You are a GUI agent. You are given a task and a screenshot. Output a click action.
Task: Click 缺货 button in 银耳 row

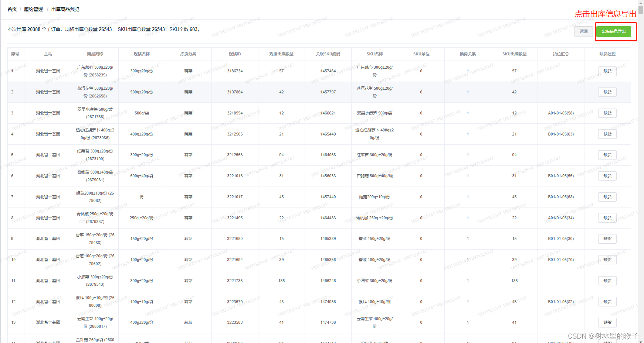[607, 302]
